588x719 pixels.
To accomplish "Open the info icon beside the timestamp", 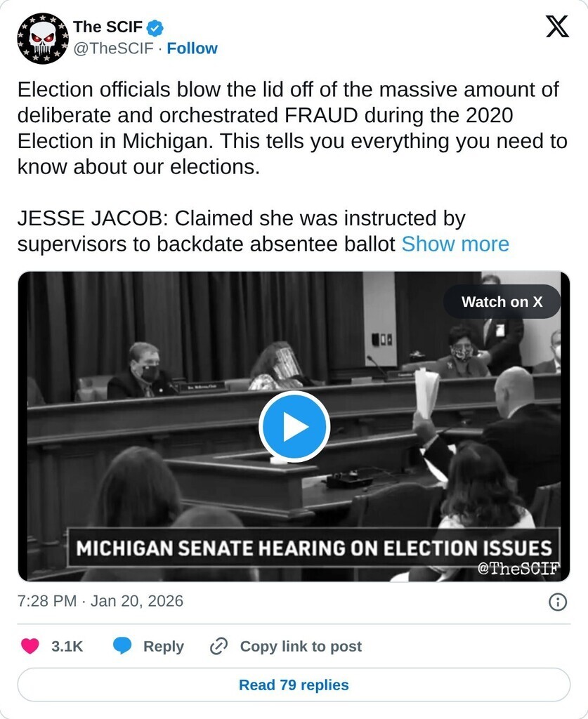I will (557, 602).
